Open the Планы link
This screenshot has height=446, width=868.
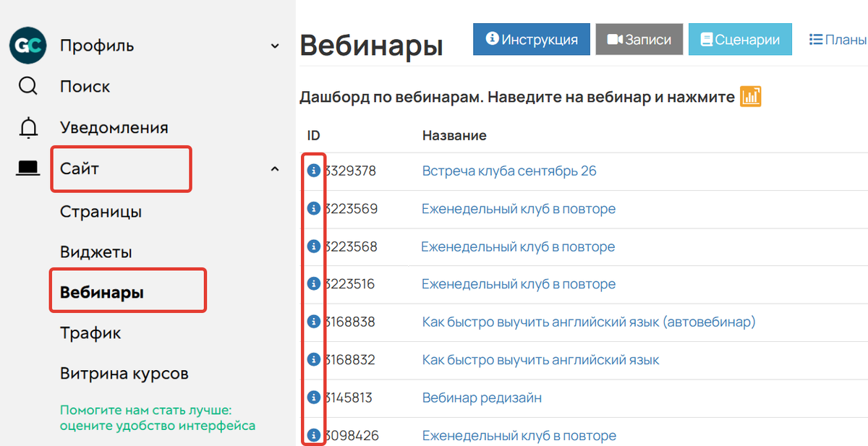(838, 39)
